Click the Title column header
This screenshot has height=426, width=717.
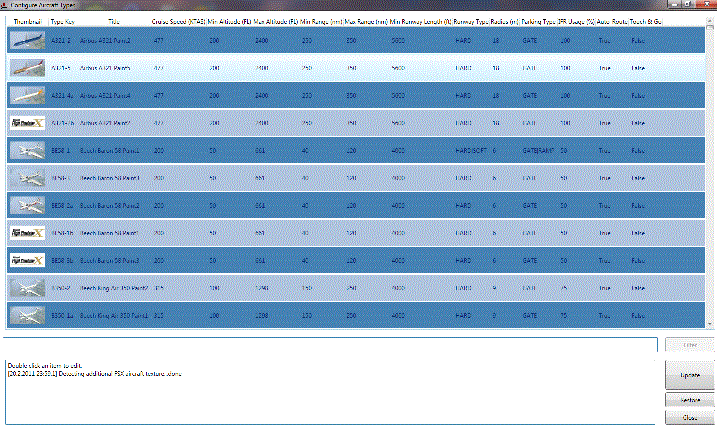[113, 20]
